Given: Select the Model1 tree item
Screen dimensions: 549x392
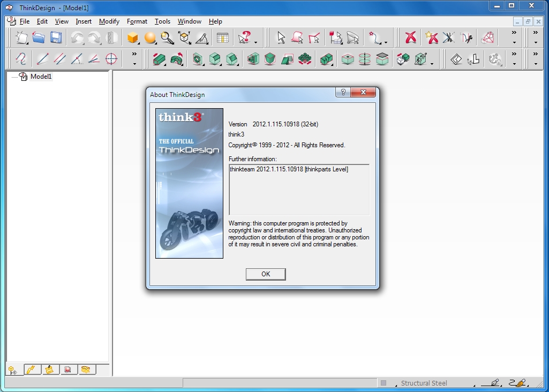Looking at the screenshot, I should (41, 77).
